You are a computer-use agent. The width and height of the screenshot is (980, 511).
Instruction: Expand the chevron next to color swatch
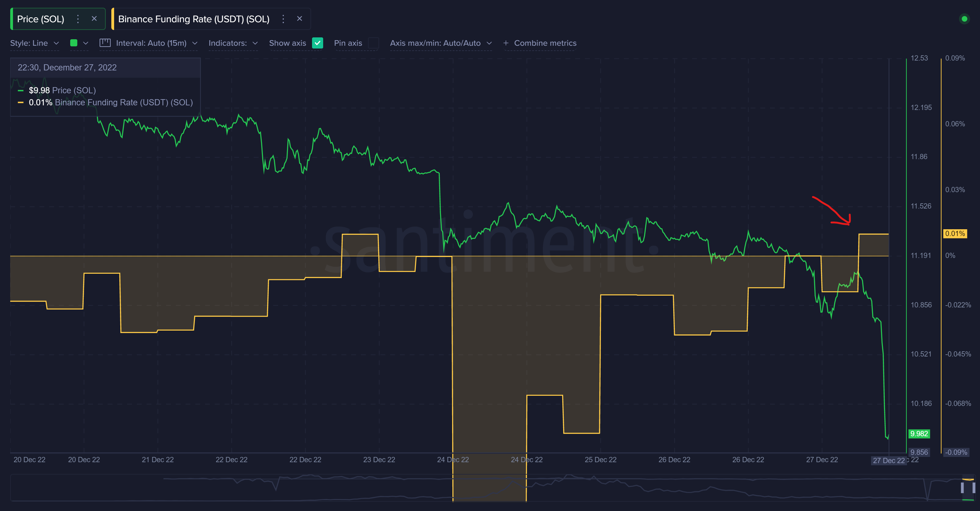(86, 43)
